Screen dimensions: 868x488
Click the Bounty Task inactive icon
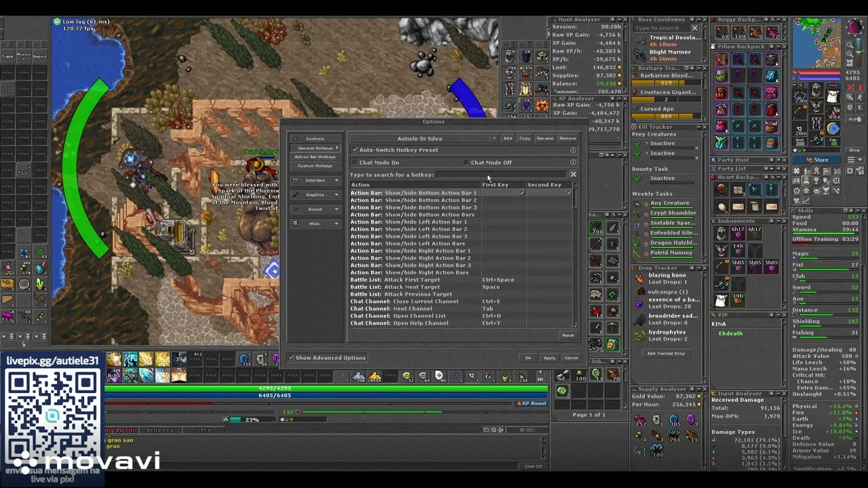tap(637, 178)
